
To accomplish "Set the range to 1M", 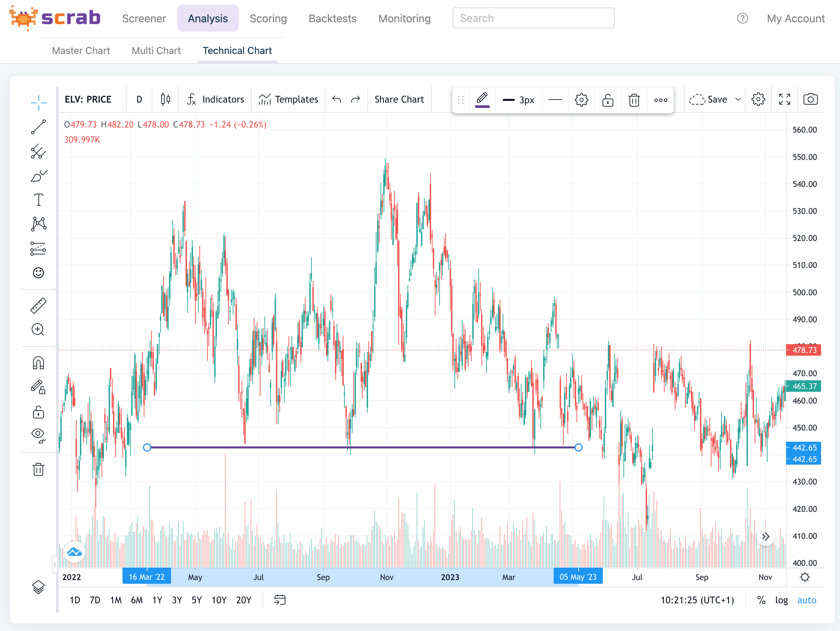I will (116, 600).
